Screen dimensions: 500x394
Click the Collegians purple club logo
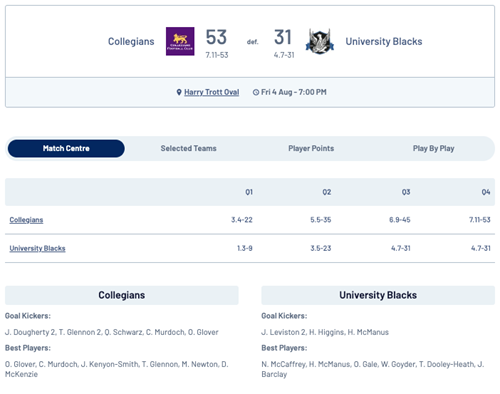pos(180,41)
